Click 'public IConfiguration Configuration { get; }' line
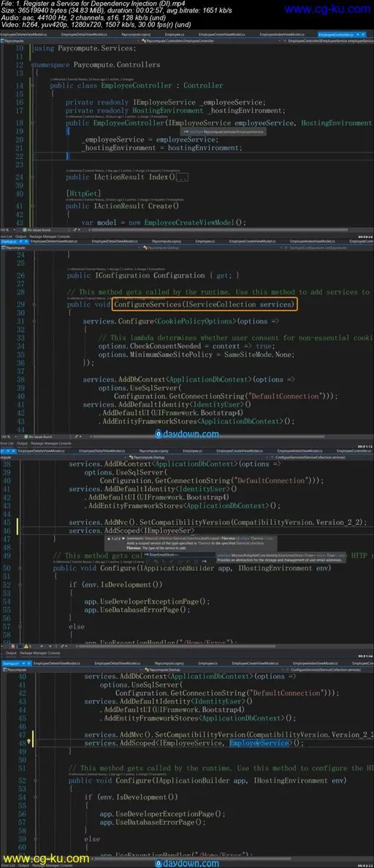374x868 pixels. pos(153,275)
